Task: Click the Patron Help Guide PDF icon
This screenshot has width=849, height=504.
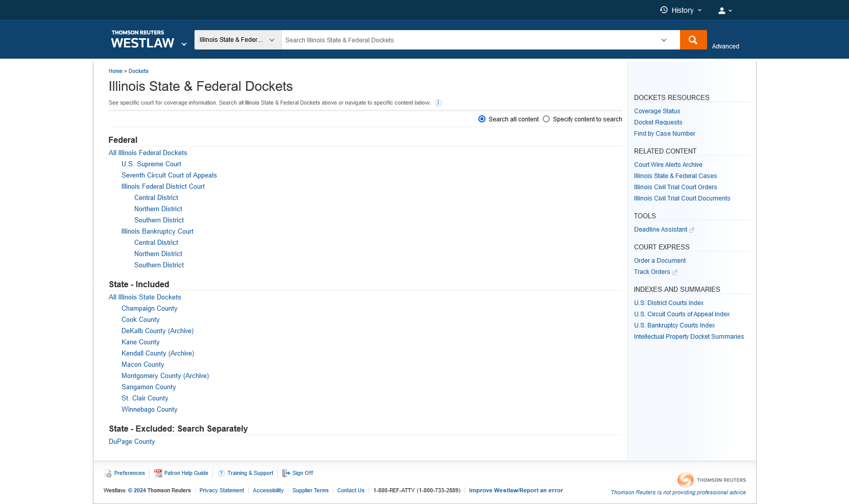Action: point(158,473)
